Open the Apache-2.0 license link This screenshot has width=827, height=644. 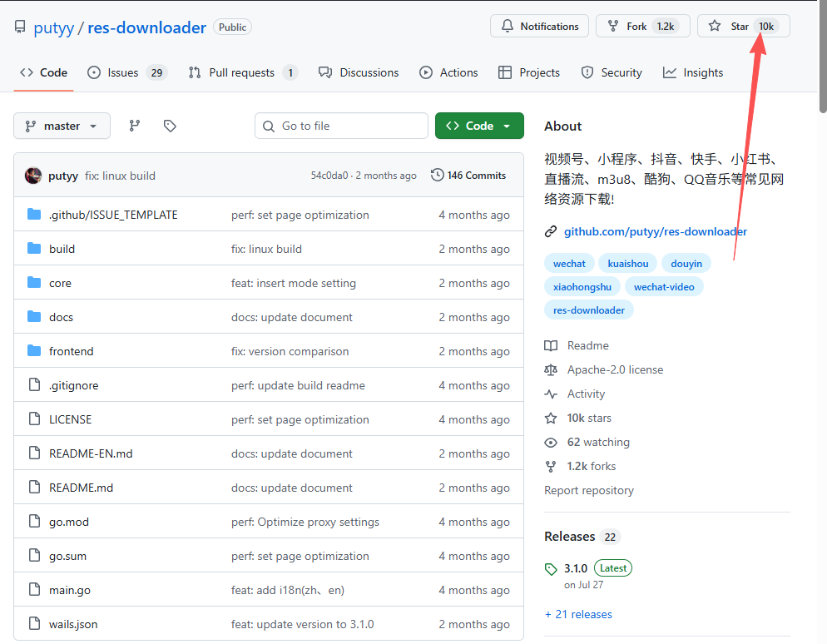[615, 369]
